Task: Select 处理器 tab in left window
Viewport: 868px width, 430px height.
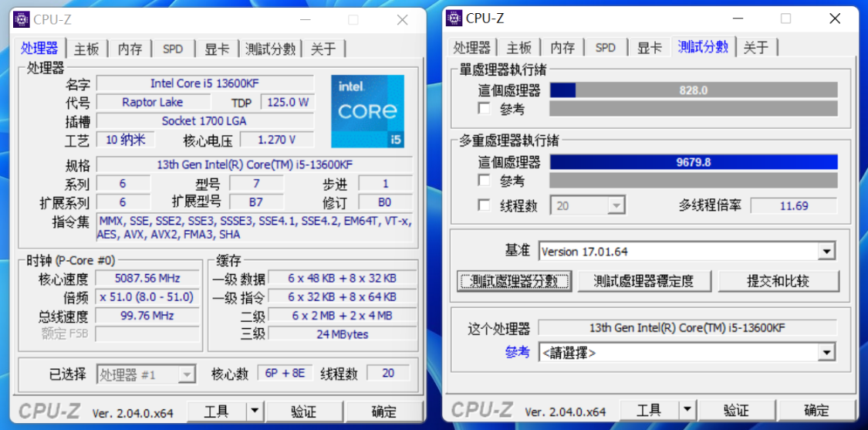Action: tap(39, 48)
